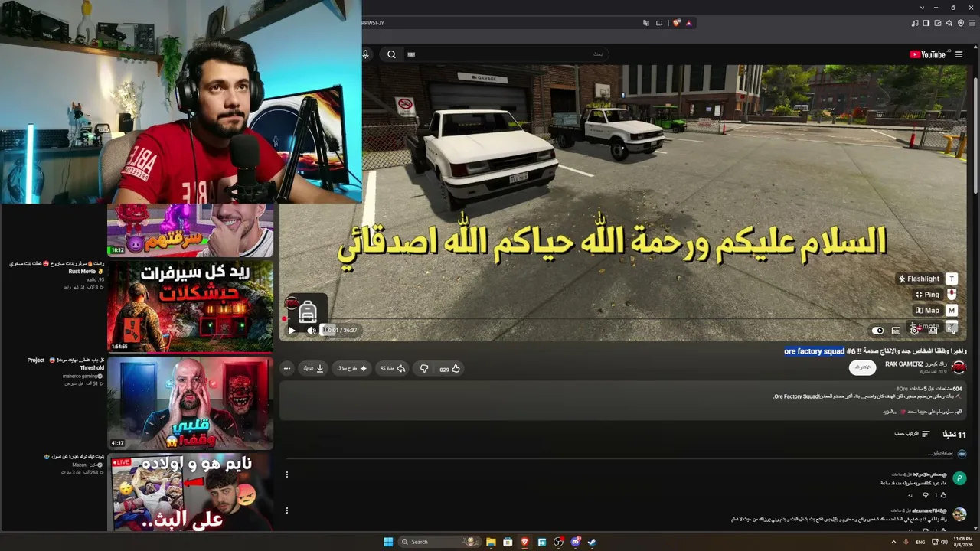Click the Windows taskbar Search box
980x551 pixels.
tap(439, 542)
